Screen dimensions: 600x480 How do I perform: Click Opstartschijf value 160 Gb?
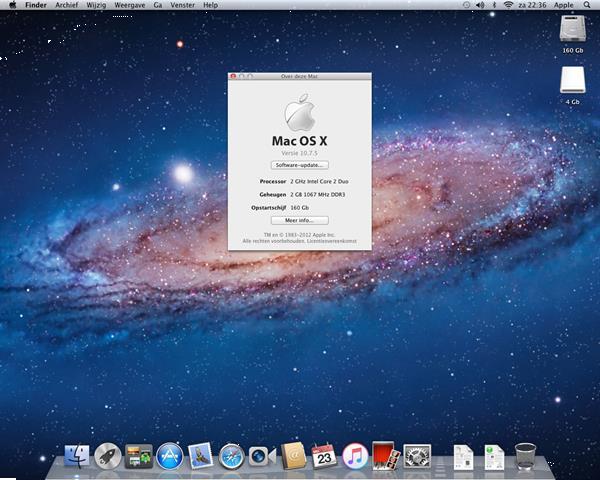click(300, 207)
